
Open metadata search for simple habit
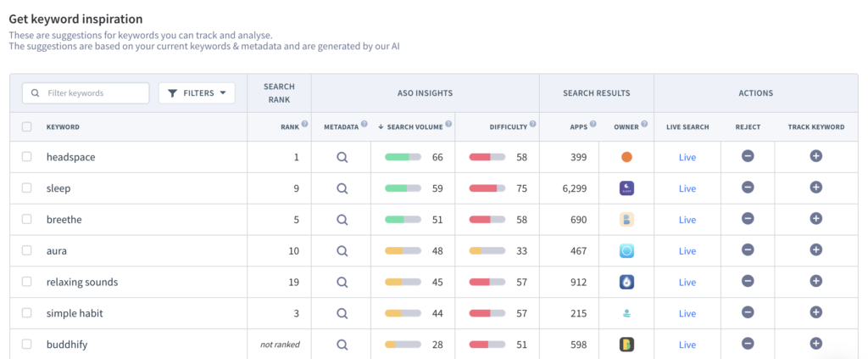342,313
